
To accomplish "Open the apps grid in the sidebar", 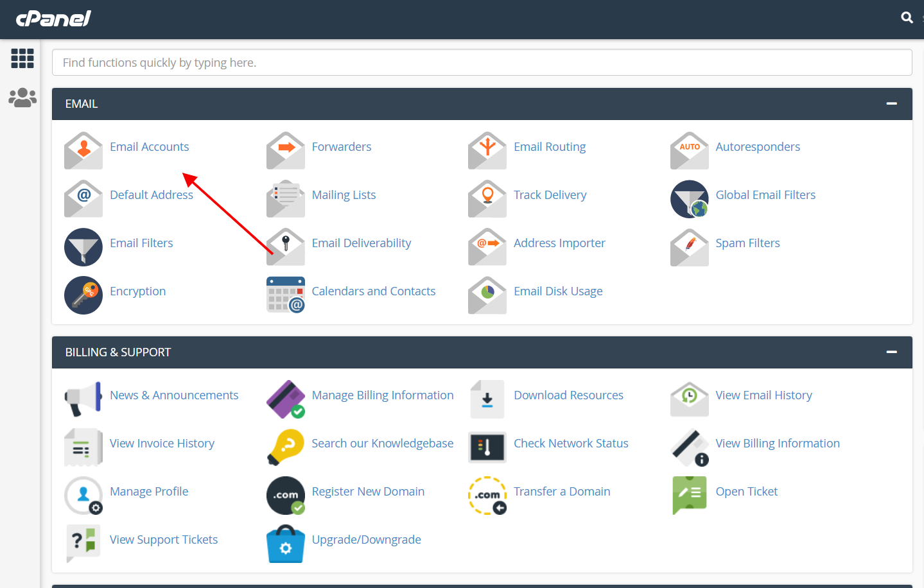I will (22, 58).
